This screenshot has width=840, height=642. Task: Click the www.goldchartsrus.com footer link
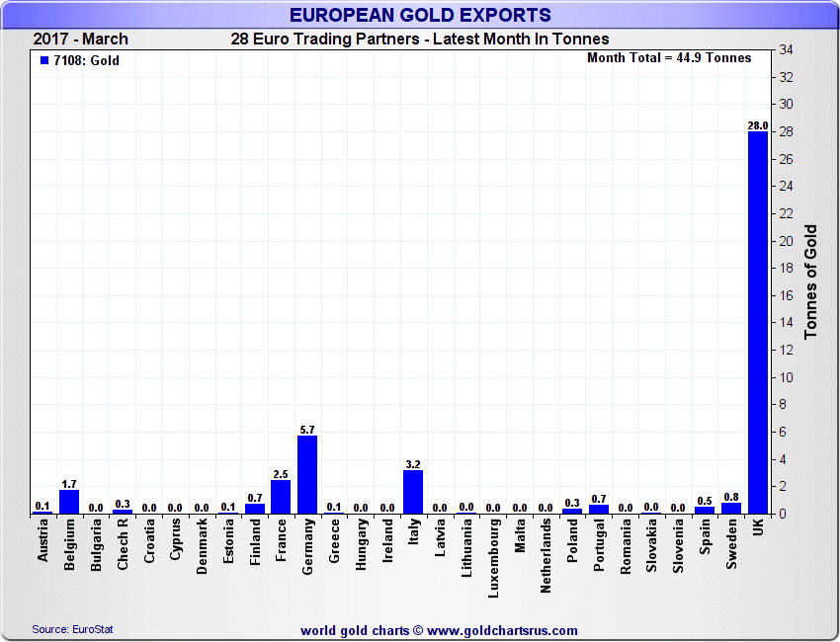tap(502, 630)
